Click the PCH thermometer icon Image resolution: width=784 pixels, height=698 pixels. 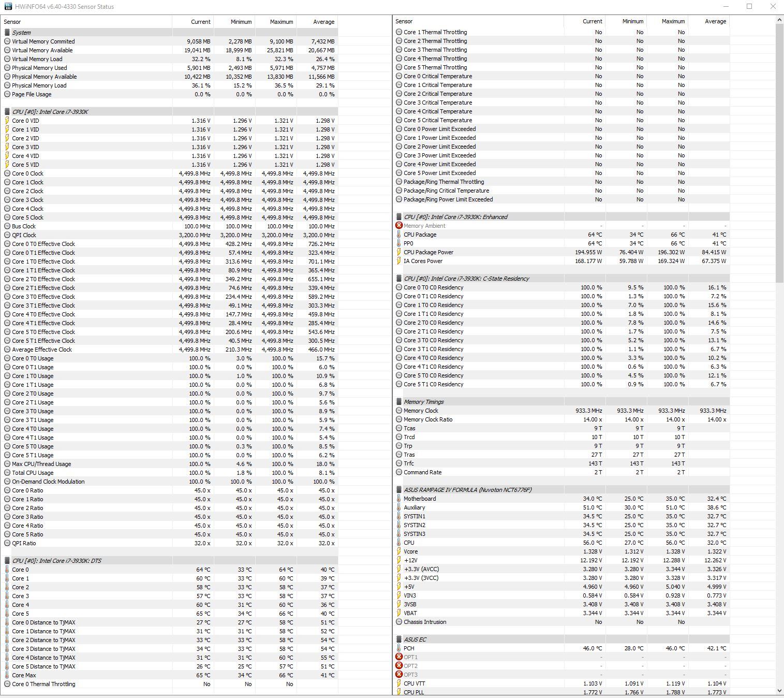(399, 648)
